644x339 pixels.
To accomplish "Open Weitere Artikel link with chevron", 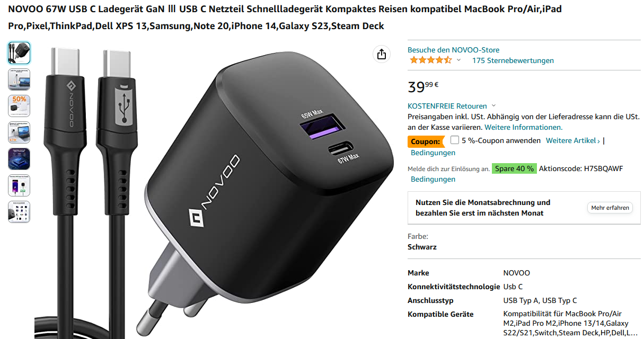I will point(573,140).
